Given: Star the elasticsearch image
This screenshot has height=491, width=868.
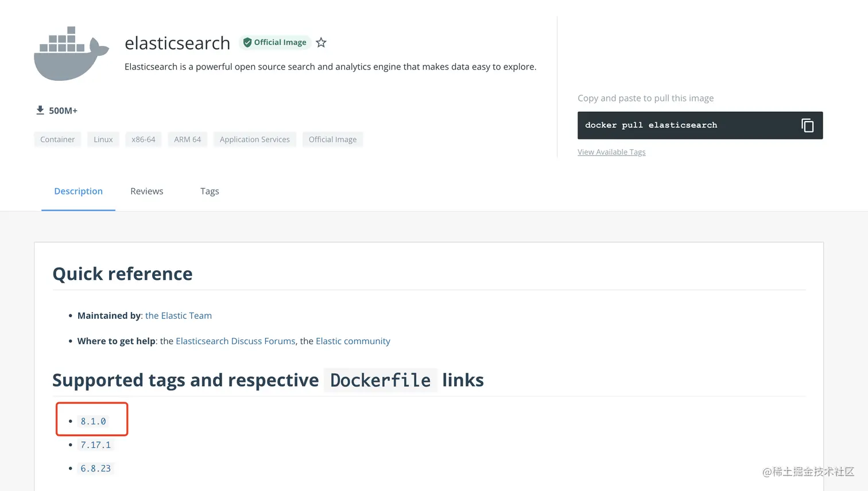Looking at the screenshot, I should (x=321, y=42).
